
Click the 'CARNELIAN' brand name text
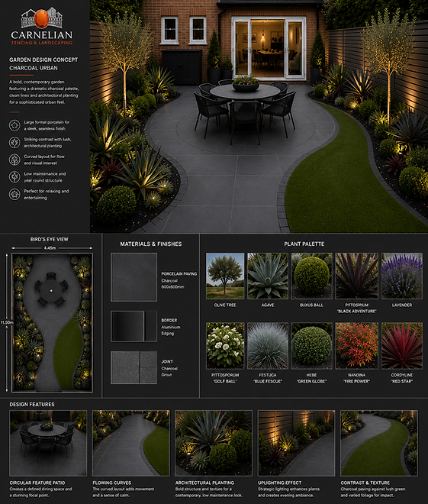coord(42,34)
